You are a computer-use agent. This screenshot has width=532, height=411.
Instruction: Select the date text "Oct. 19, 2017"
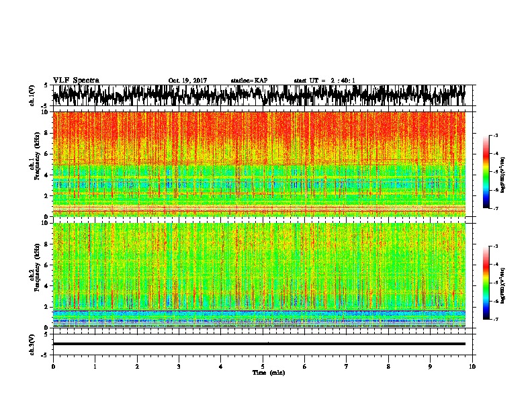click(187, 81)
